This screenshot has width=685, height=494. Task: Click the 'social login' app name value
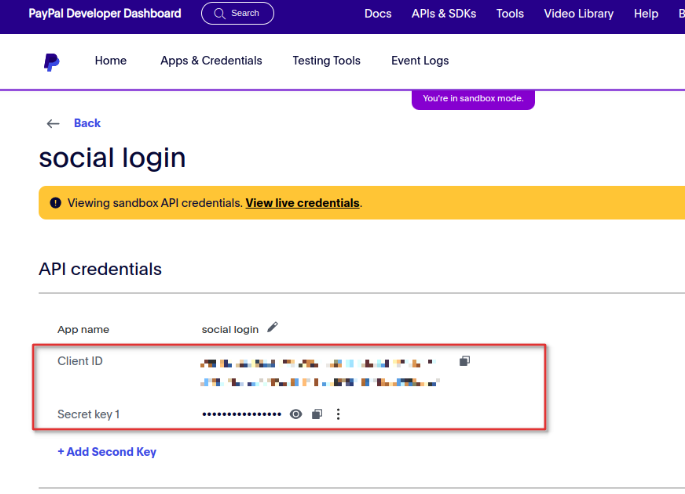[230, 329]
